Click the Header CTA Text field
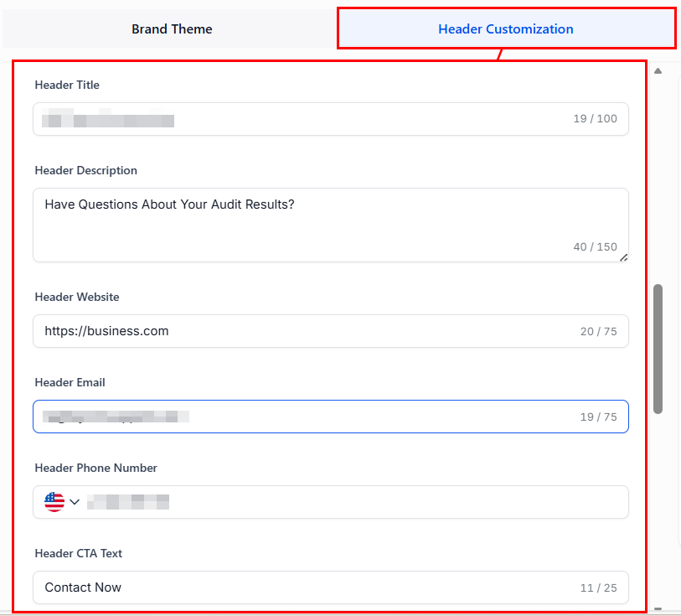The width and height of the screenshot is (681, 616). pyautogui.click(x=331, y=588)
